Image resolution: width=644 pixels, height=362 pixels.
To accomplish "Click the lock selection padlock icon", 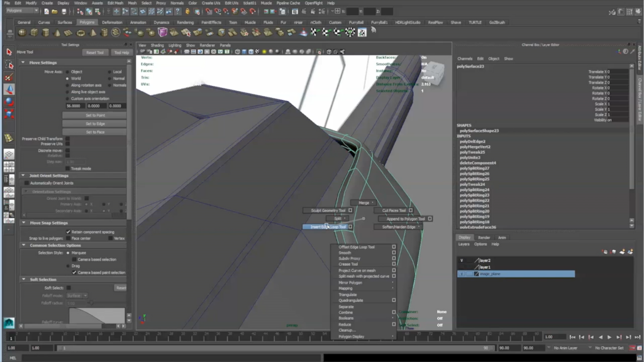I will pos(187,11).
